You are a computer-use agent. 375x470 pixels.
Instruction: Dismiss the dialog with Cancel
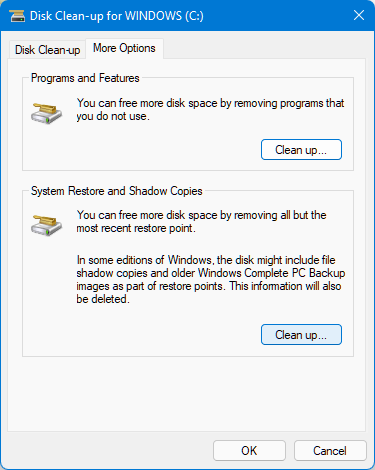tap(330, 451)
